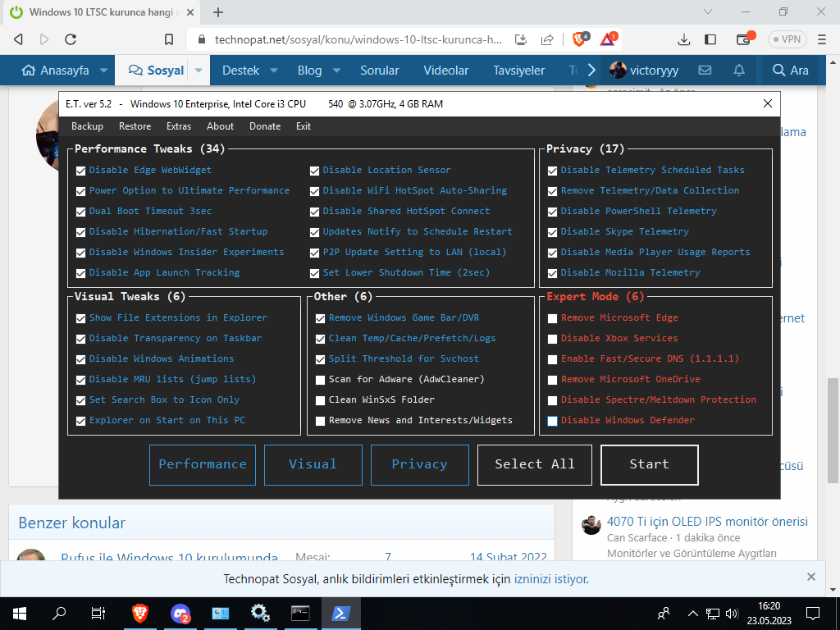Open 4070 Ti OLED IPS monitor thread
The height and width of the screenshot is (630, 840).
[x=707, y=522]
